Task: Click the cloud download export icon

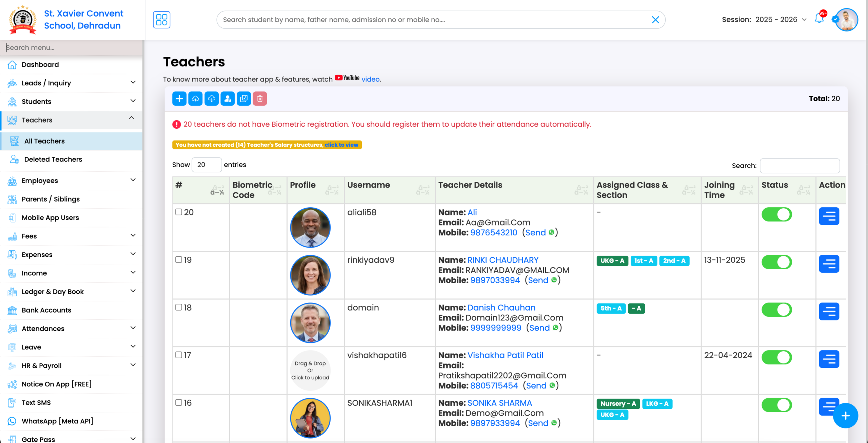Action: point(212,99)
